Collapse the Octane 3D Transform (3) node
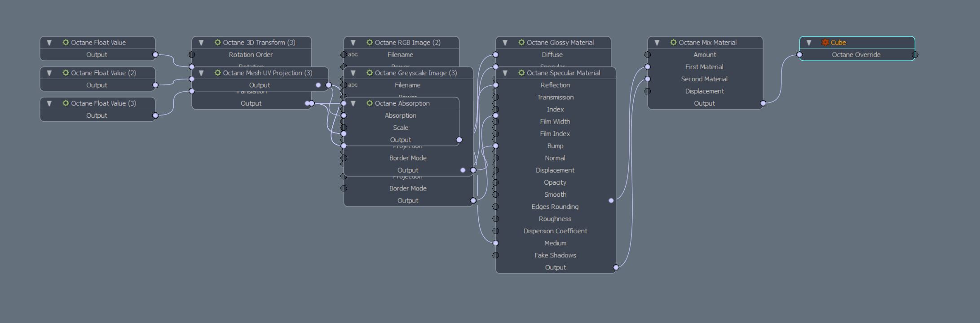Viewport: 980px width, 323px height. [x=201, y=43]
